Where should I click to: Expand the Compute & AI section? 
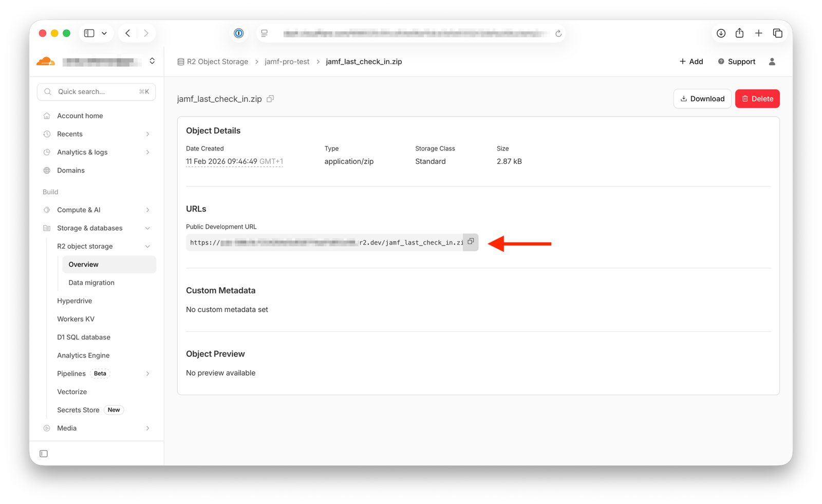click(x=147, y=210)
